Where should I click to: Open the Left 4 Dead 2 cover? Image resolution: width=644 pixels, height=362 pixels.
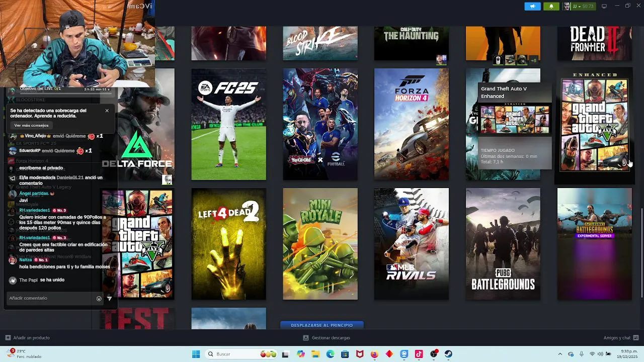pyautogui.click(x=228, y=244)
